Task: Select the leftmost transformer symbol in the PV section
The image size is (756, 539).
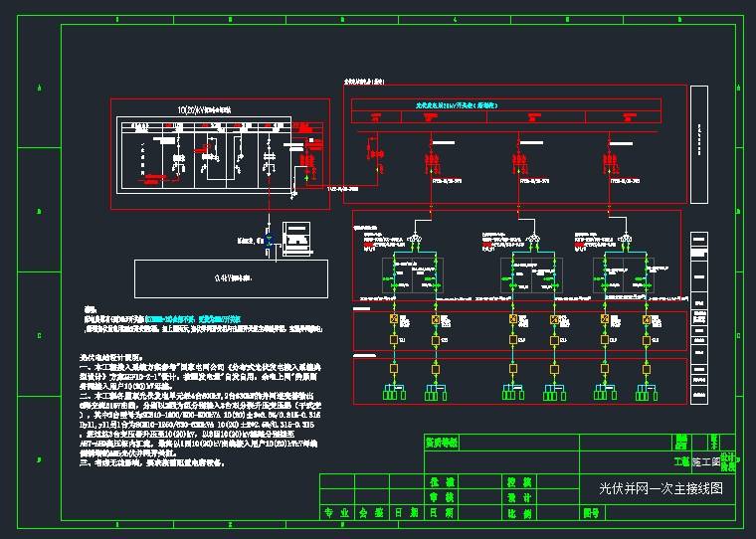Action: click(415, 238)
